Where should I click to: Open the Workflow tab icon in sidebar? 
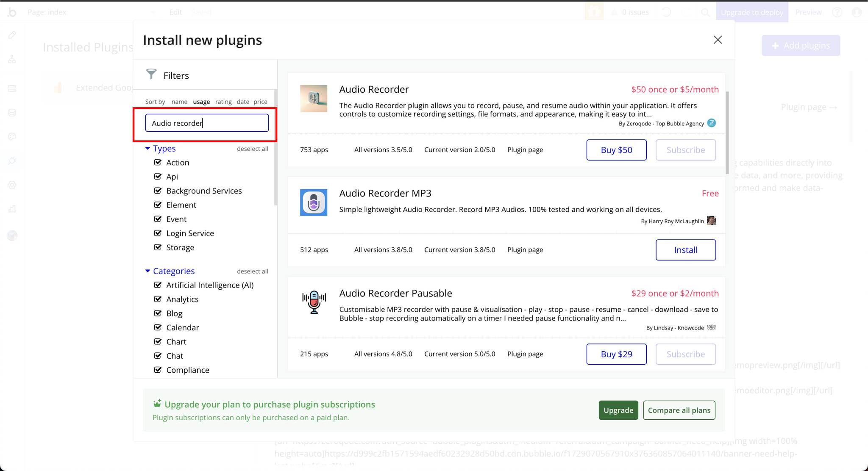(x=12, y=59)
